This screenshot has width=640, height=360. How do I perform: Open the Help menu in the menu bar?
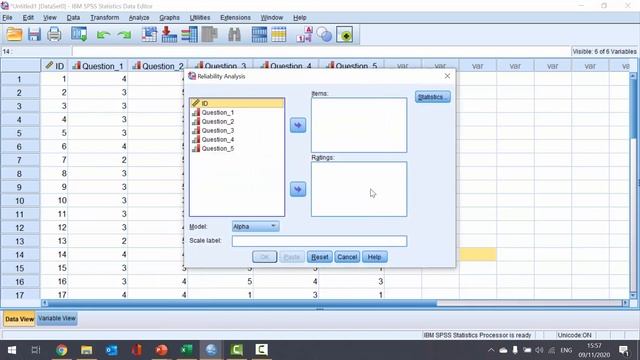pos(300,18)
